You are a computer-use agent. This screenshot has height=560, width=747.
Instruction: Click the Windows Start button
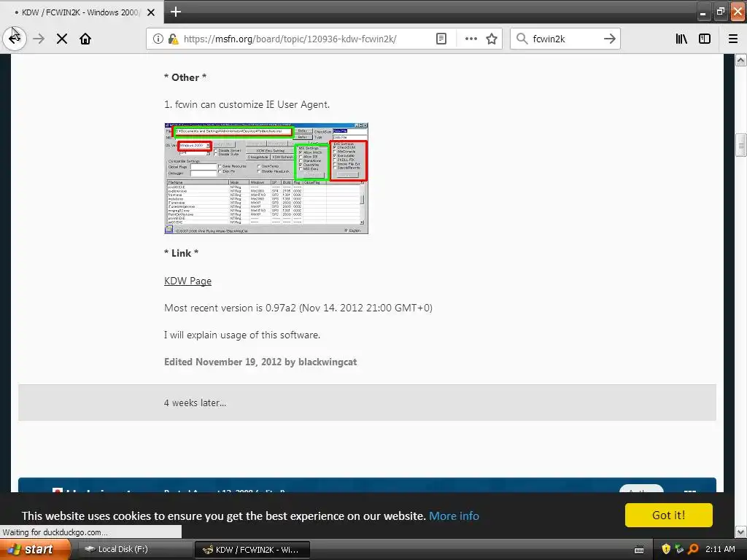(34, 550)
